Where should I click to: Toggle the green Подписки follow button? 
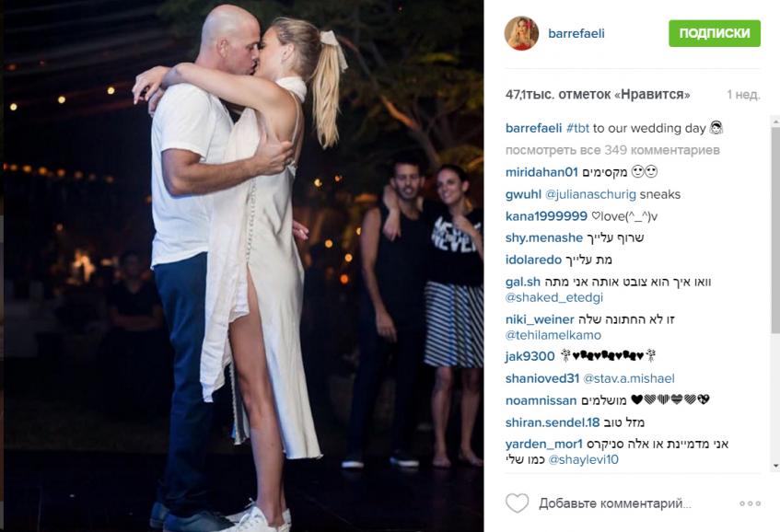click(x=715, y=33)
